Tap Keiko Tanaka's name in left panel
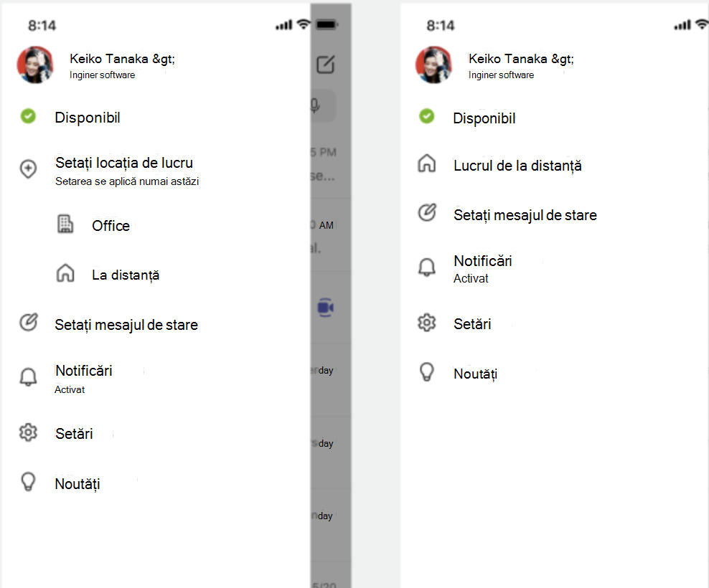709x588 pixels. [x=122, y=59]
